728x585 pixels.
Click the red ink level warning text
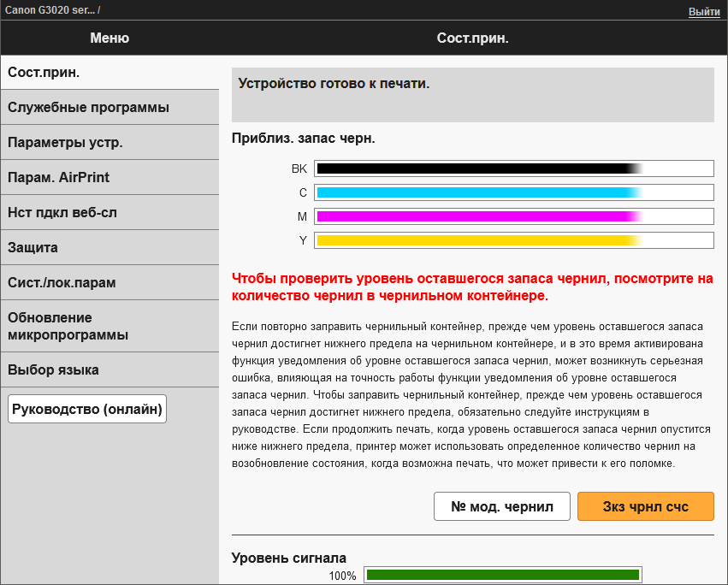point(472,287)
